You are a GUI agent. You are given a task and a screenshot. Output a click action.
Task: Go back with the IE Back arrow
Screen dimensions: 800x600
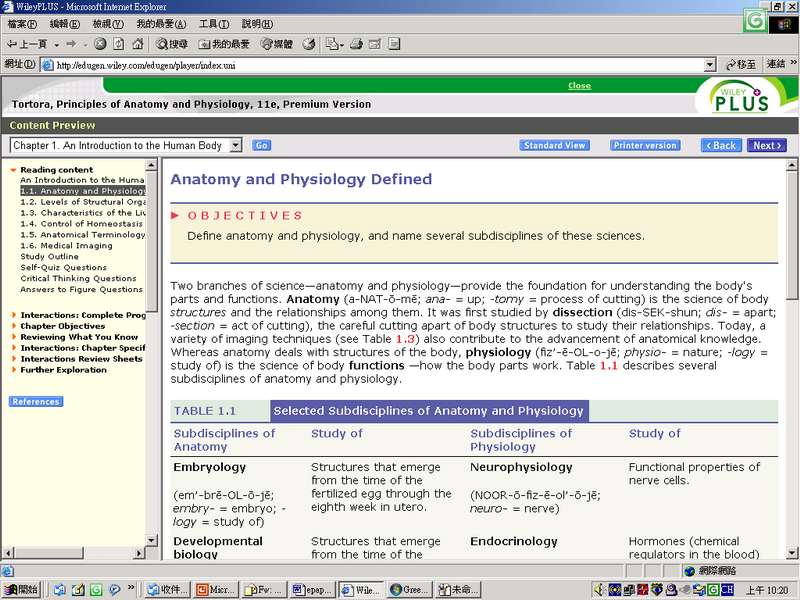coord(26,44)
